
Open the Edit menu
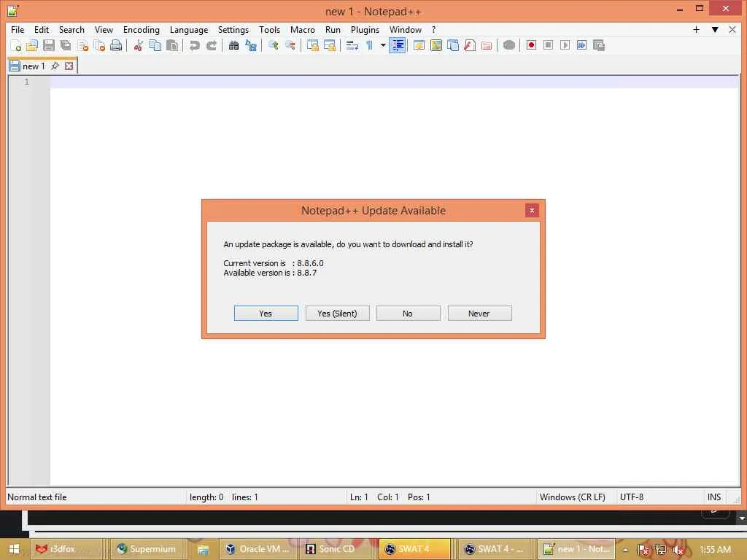coord(42,29)
